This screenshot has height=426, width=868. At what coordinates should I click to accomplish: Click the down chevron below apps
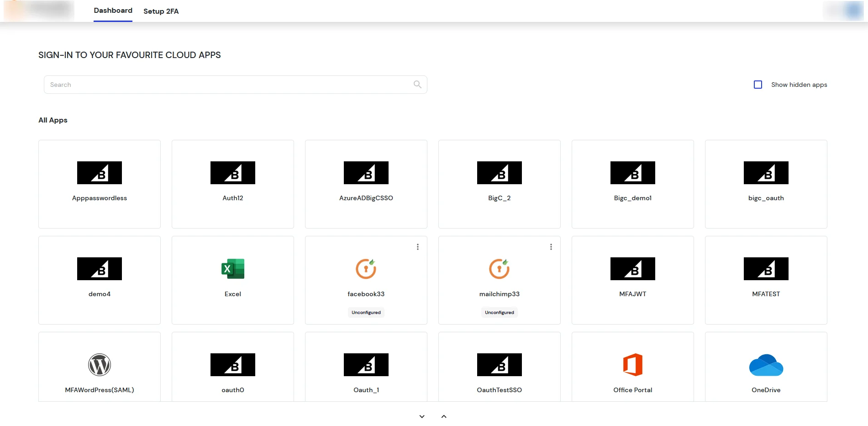(422, 416)
